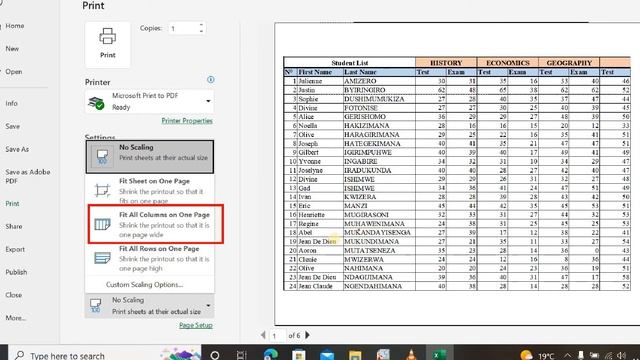Select Open in the backstage sidebar
The height and width of the screenshot is (360, 640).
(x=14, y=71)
